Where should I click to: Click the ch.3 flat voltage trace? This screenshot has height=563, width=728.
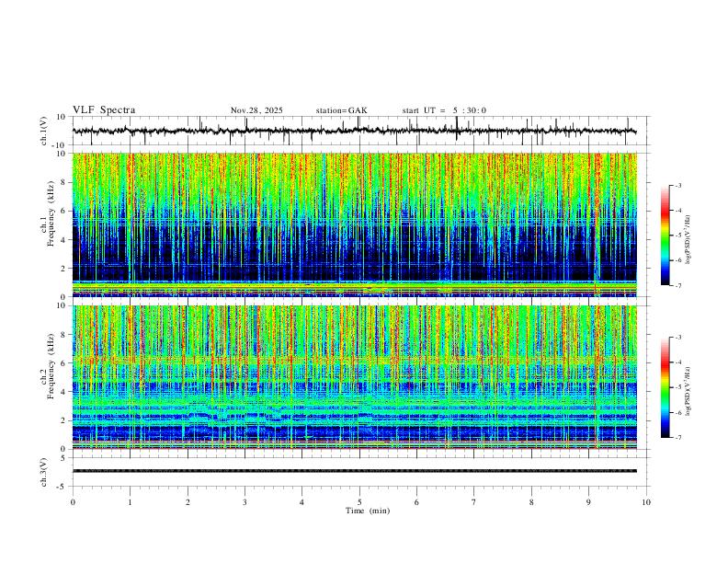(x=354, y=471)
